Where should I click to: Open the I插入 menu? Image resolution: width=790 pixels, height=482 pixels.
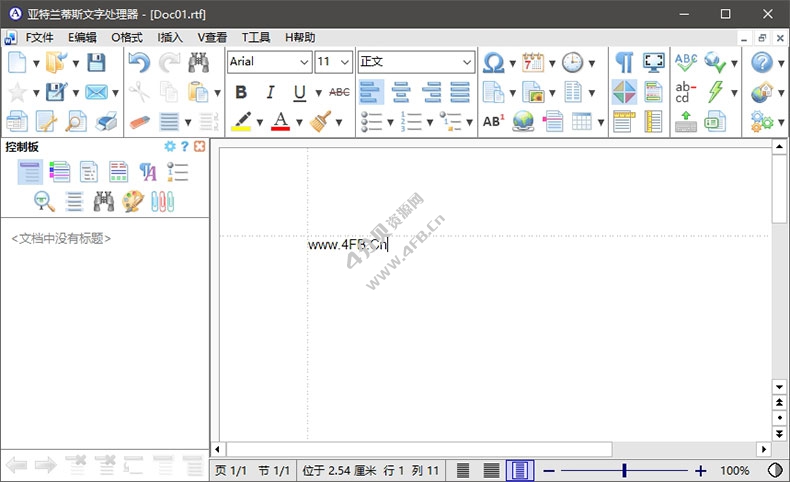tap(170, 38)
